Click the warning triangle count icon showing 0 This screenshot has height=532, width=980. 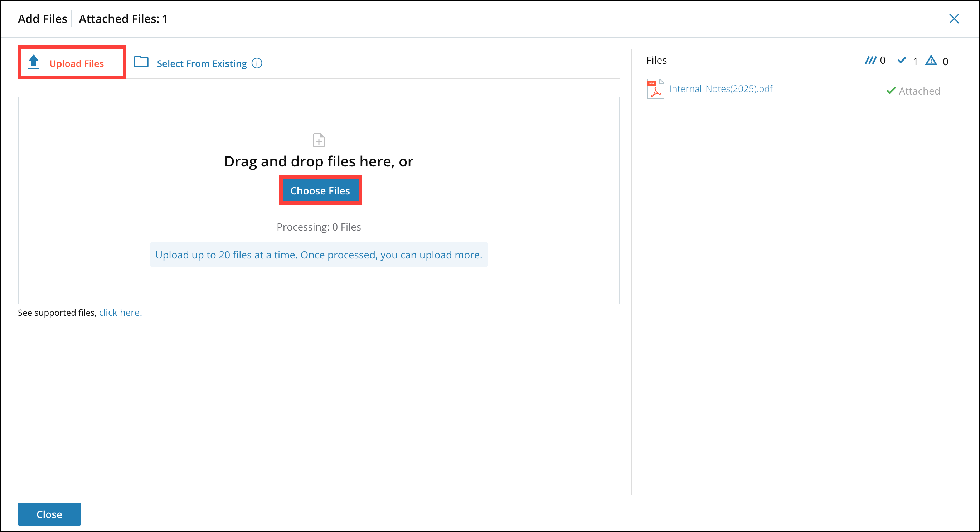click(931, 61)
